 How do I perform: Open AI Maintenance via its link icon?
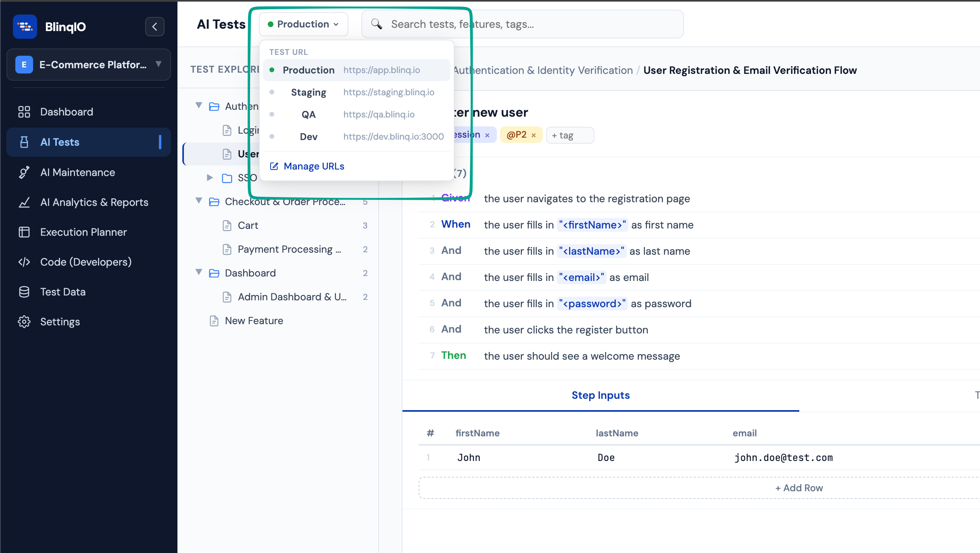[x=24, y=172]
